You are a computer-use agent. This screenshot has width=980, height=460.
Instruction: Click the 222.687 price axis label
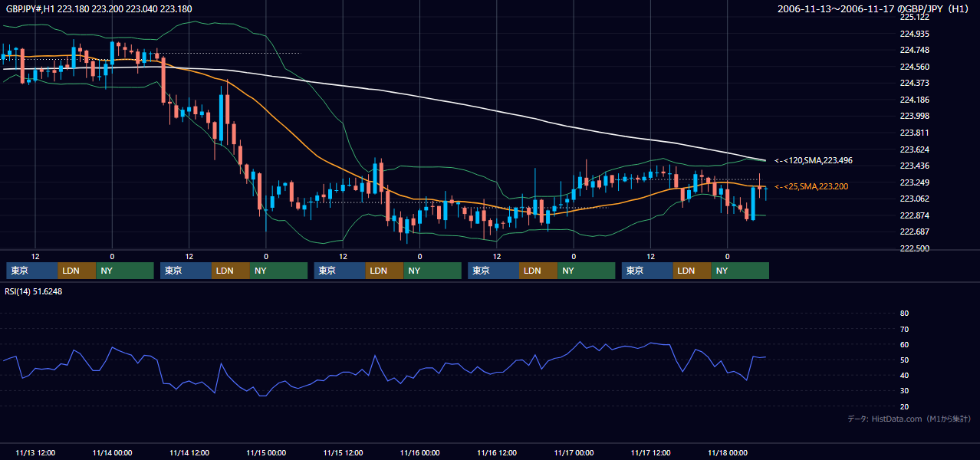pos(915,232)
